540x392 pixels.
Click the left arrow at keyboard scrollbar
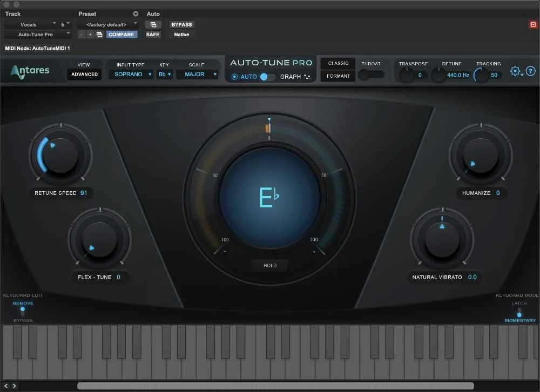pyautogui.click(x=6, y=386)
